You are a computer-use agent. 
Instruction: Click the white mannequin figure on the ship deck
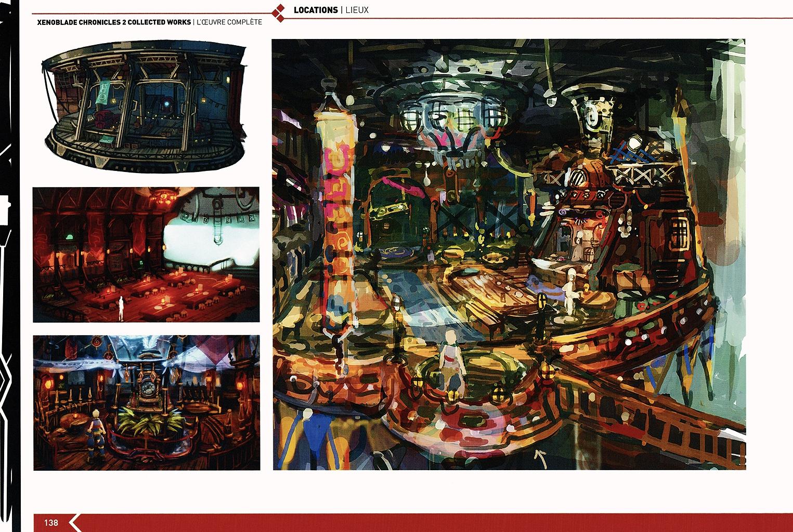(x=571, y=291)
